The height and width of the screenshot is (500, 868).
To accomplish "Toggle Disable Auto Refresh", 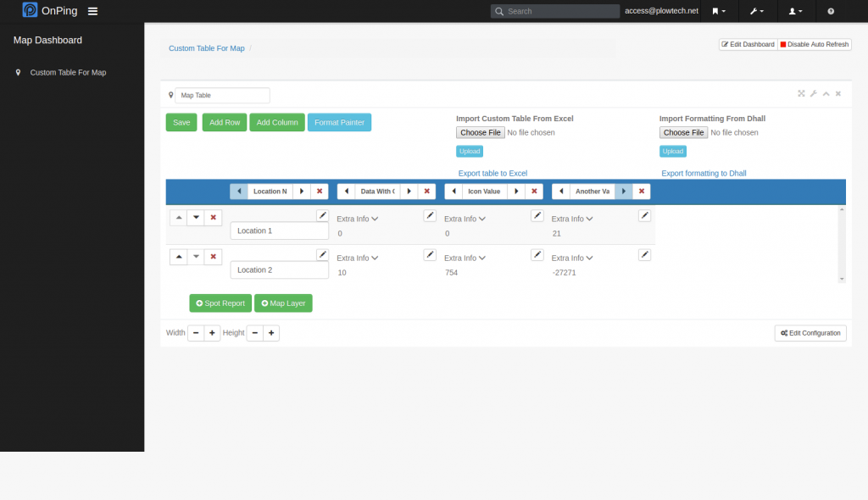I will pyautogui.click(x=813, y=43).
